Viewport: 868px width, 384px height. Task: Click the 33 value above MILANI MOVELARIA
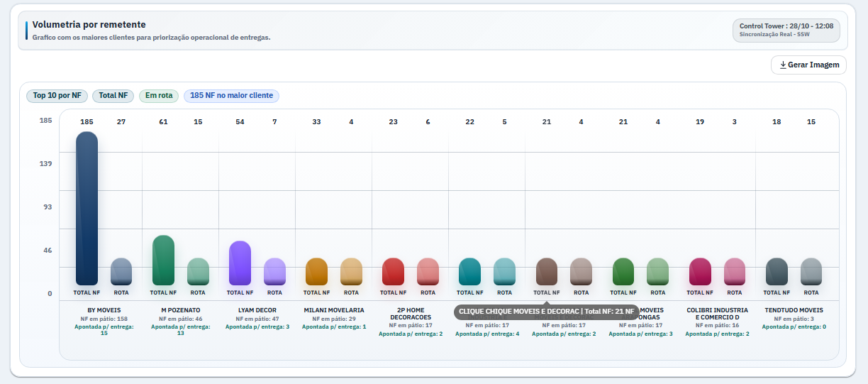pyautogui.click(x=316, y=122)
